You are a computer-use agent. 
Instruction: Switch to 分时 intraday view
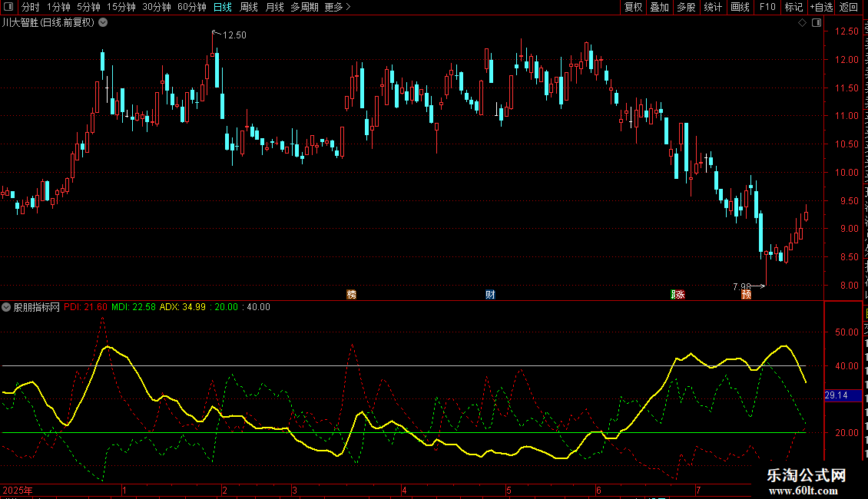pos(31,7)
